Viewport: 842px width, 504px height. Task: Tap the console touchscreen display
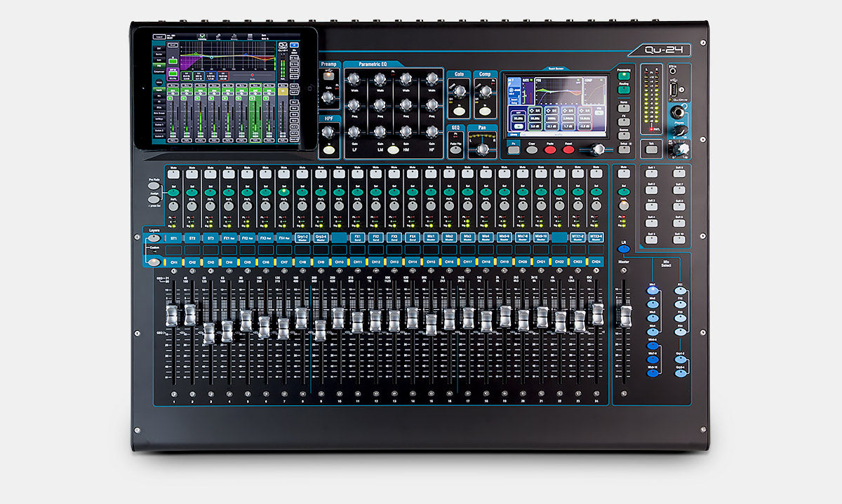pos(557,106)
